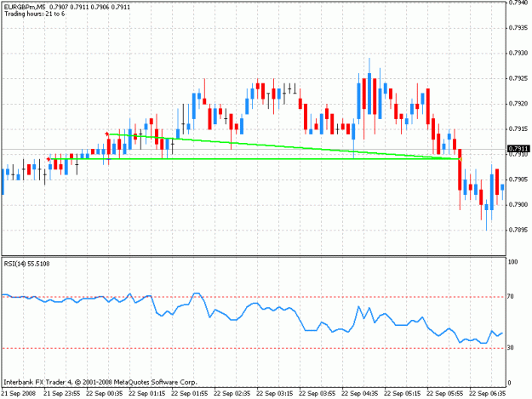
Task: Click the 0.7915 price scale label
Action: click(x=518, y=128)
